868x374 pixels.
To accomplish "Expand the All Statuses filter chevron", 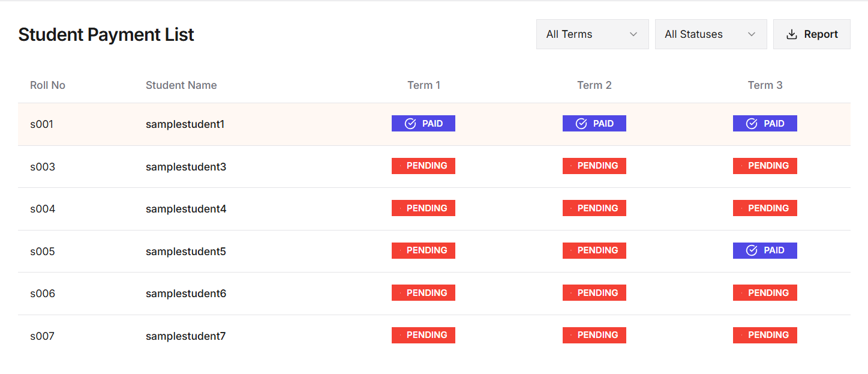I will 752,34.
